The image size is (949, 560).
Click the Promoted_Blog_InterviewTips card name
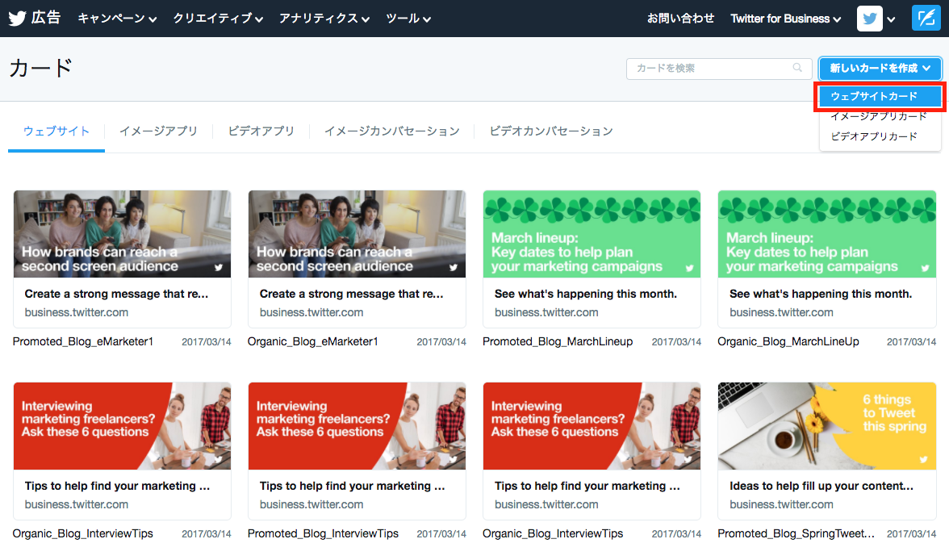point(323,533)
